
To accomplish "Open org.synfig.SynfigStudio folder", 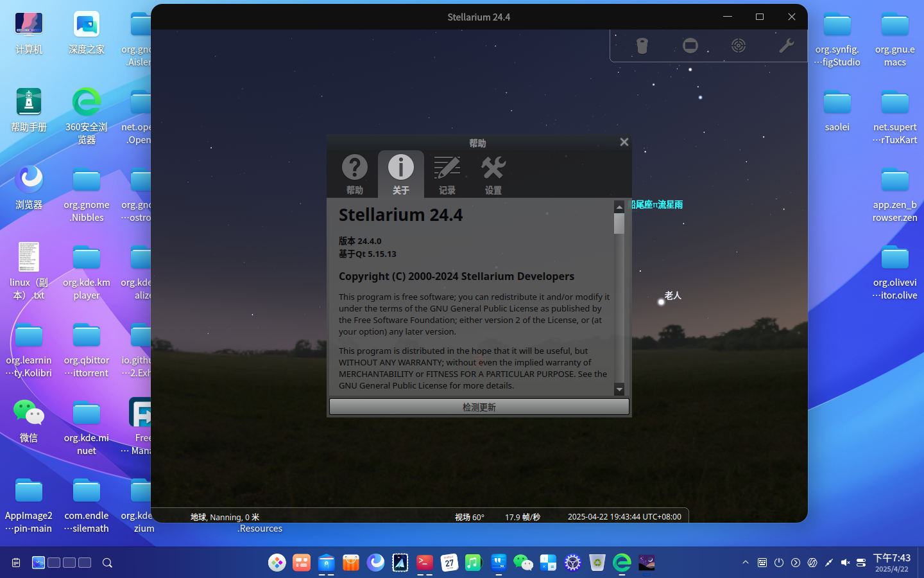I will pyautogui.click(x=837, y=39).
